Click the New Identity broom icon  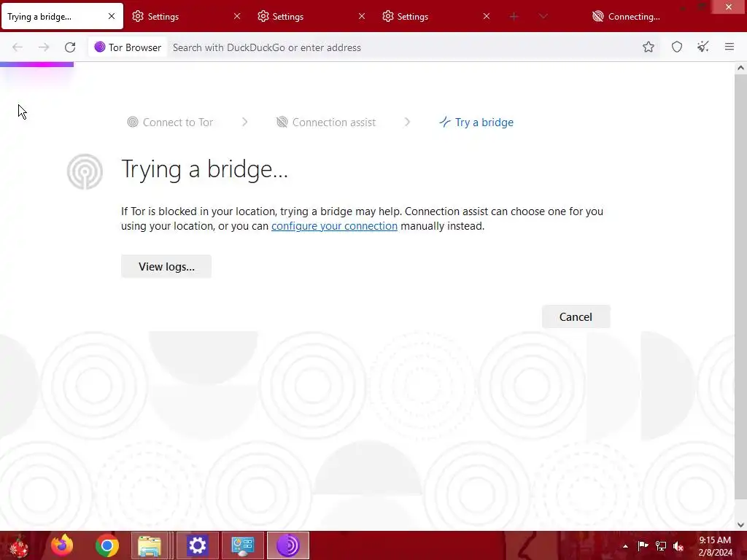pyautogui.click(x=703, y=47)
